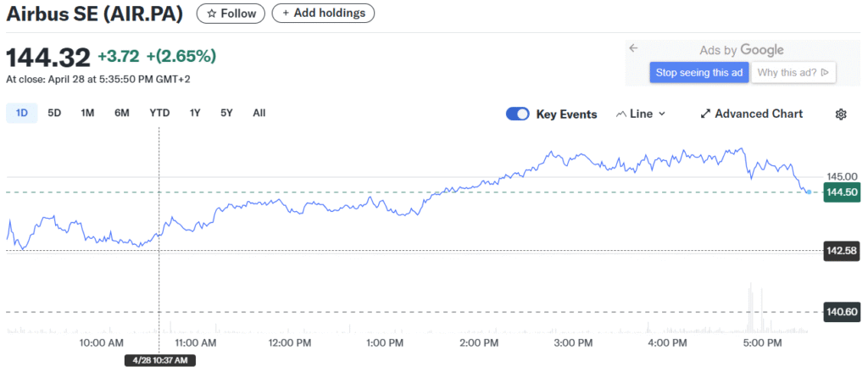Click the 4:00 PM time axis label

coord(668,343)
